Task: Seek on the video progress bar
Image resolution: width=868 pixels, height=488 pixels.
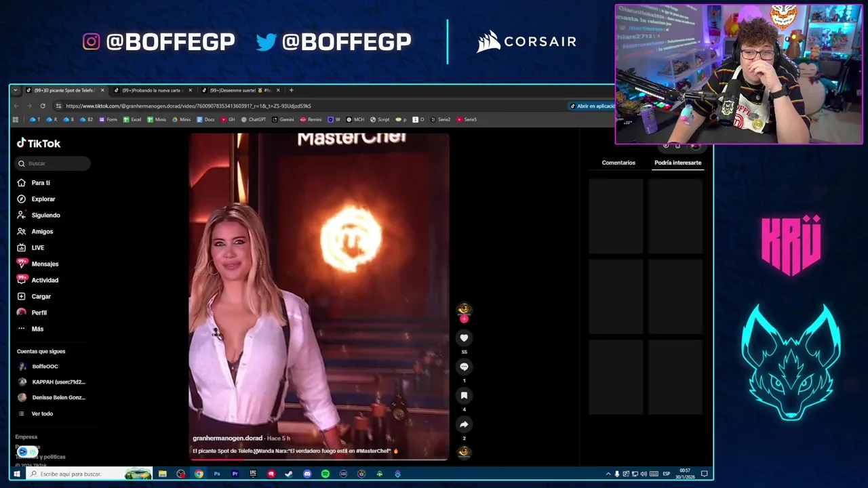Action: click(319, 460)
